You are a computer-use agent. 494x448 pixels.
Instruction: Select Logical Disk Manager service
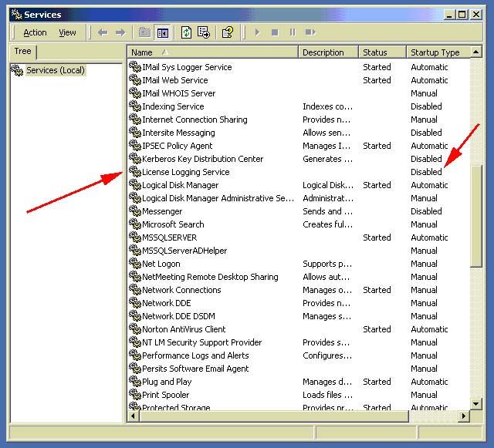pyautogui.click(x=180, y=185)
